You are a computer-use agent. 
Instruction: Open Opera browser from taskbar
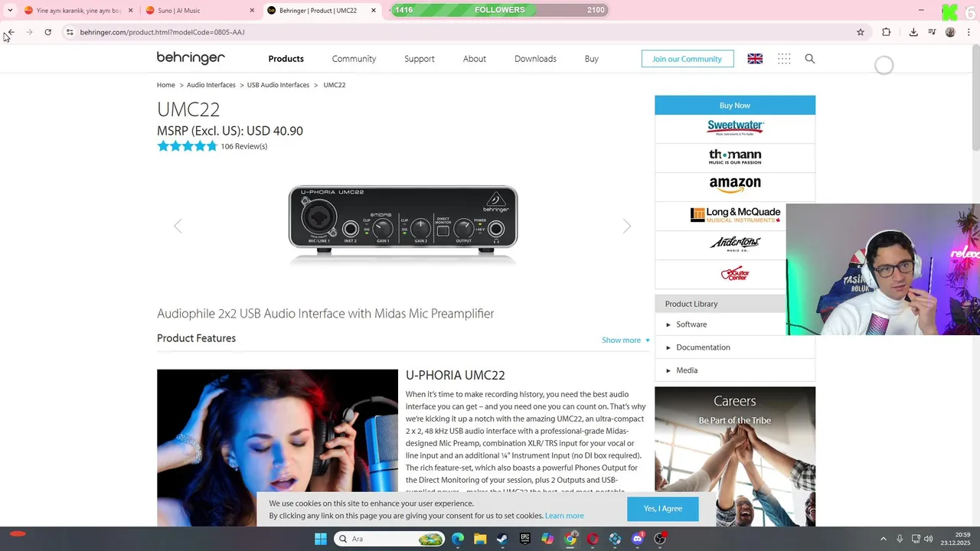coord(593,539)
